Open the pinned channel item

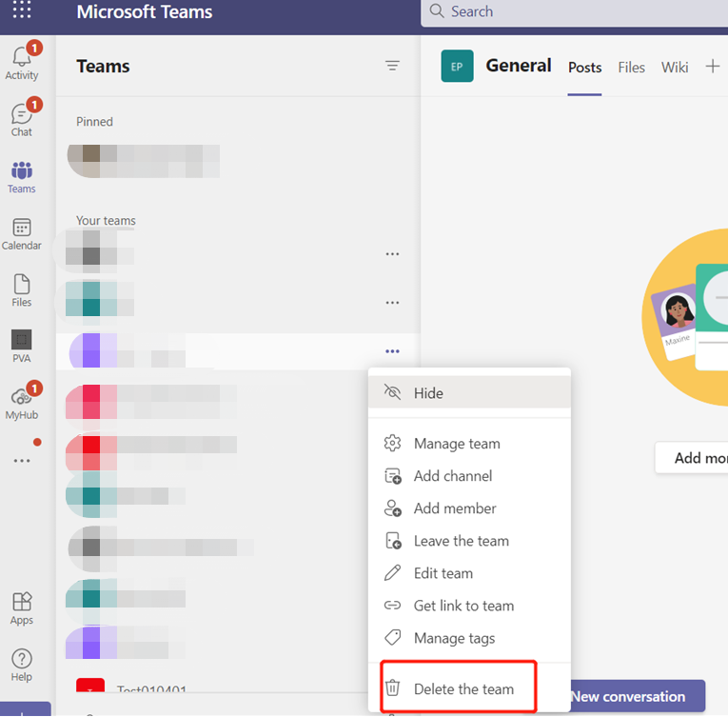tap(144, 161)
